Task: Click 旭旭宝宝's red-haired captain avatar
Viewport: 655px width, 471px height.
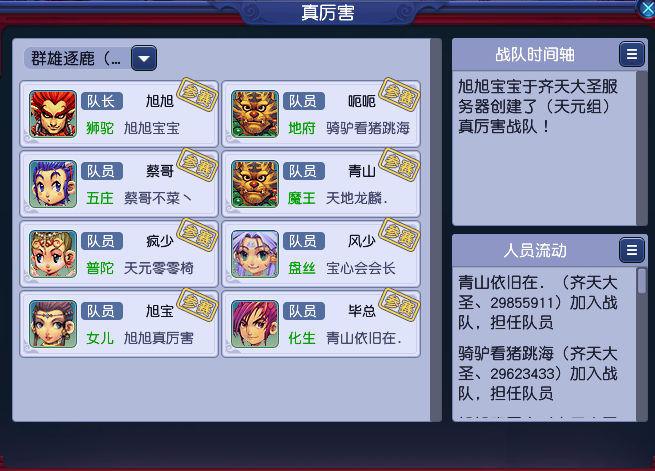Action: coord(53,114)
